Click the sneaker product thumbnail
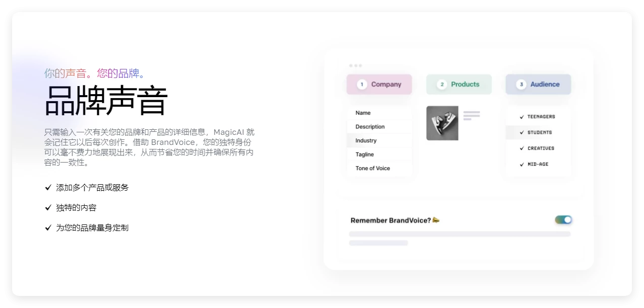This screenshot has height=308, width=644. pyautogui.click(x=442, y=123)
